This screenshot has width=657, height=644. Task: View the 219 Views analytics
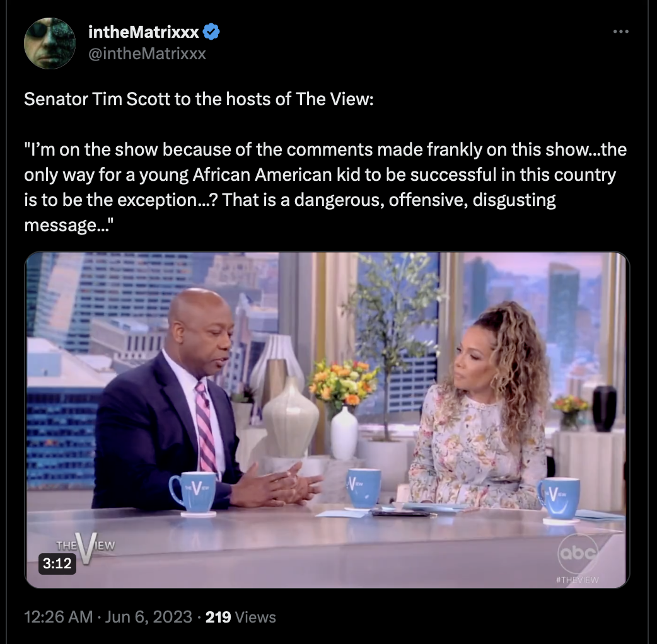click(240, 617)
